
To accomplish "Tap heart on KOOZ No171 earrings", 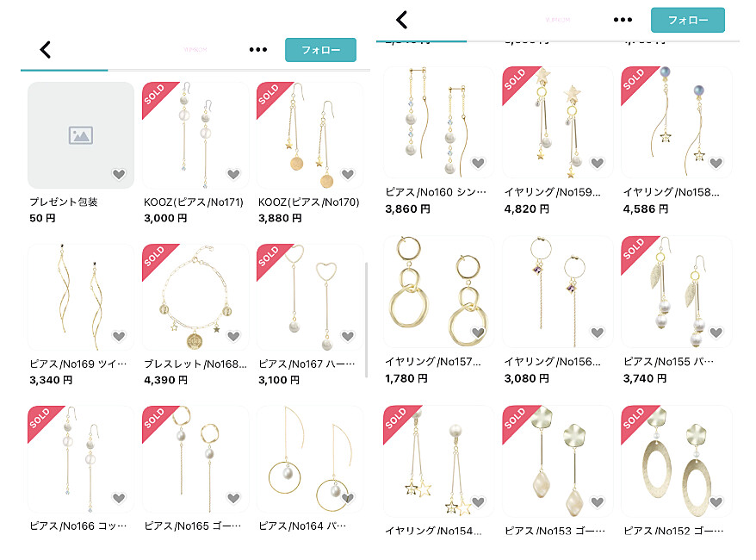I will [233, 174].
